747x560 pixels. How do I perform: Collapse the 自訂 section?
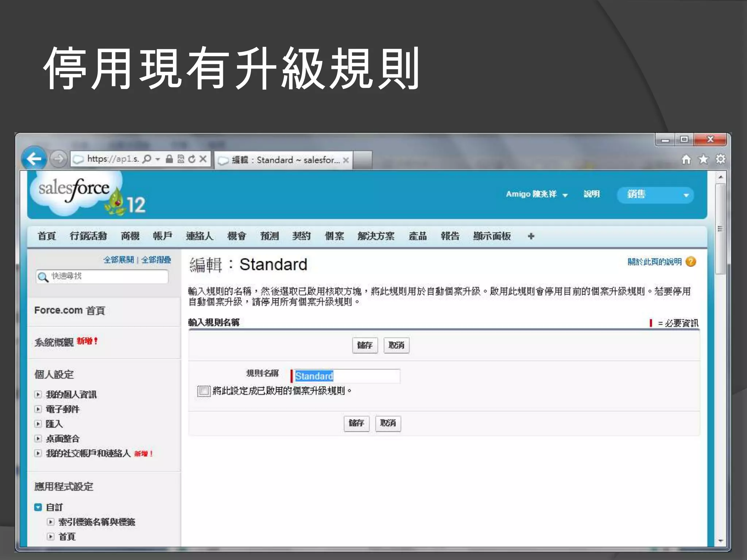(x=38, y=507)
